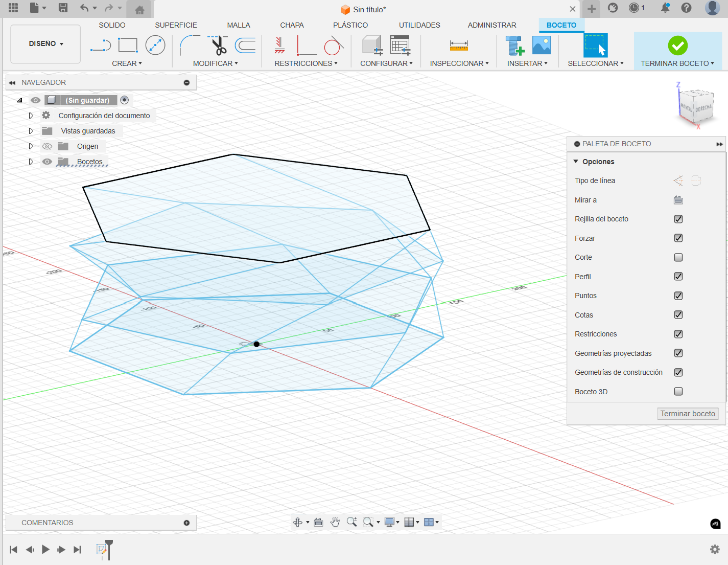Enable the Boceto 3D checkbox

pos(678,391)
